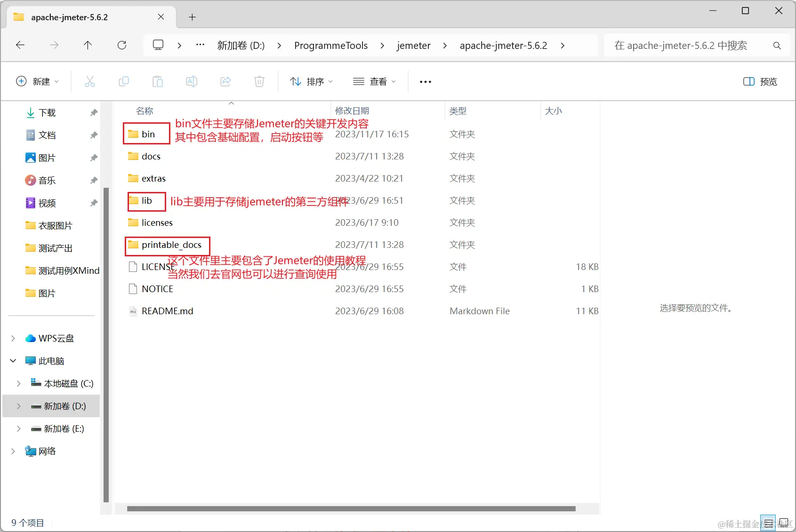Expand 新加卷 (D:) tree node

19,406
